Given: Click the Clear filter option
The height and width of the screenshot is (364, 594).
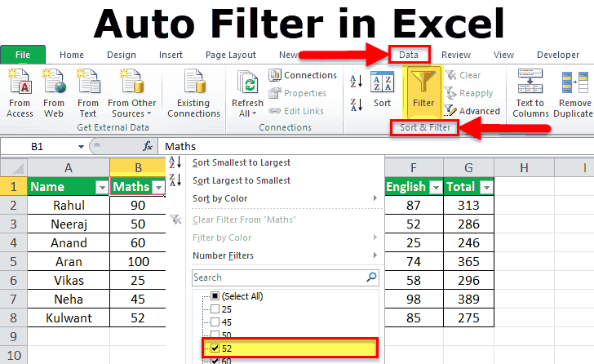Looking at the screenshot, I should [463, 75].
